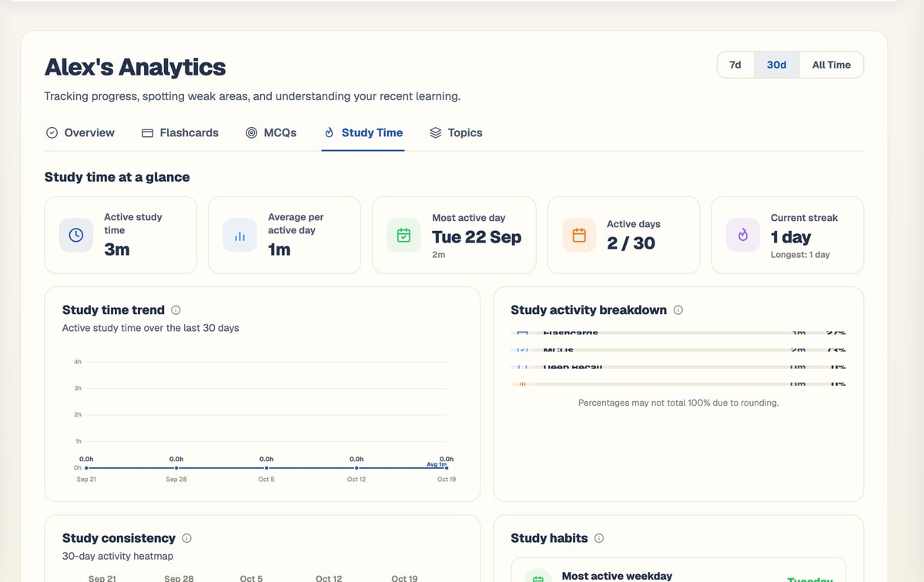
Task: Click the orange calendar icon in Active days card
Action: point(579,236)
